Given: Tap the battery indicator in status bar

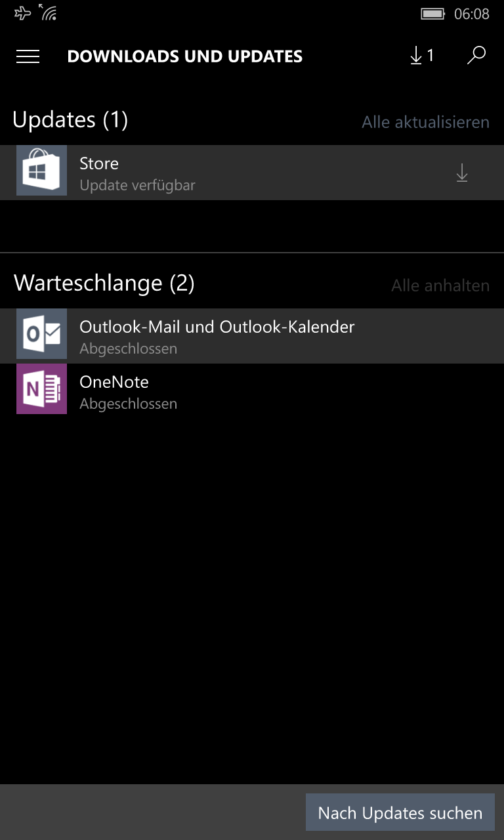Looking at the screenshot, I should [432, 14].
